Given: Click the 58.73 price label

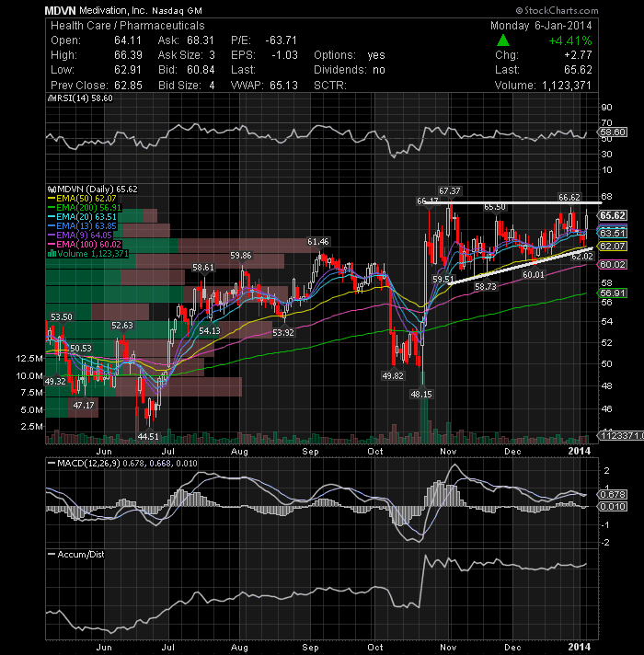Looking at the screenshot, I should [486, 287].
